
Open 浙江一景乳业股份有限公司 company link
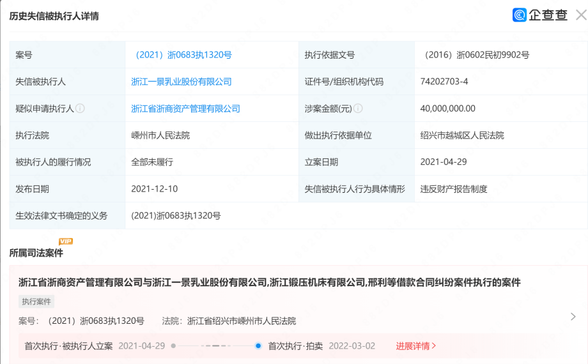[182, 82]
